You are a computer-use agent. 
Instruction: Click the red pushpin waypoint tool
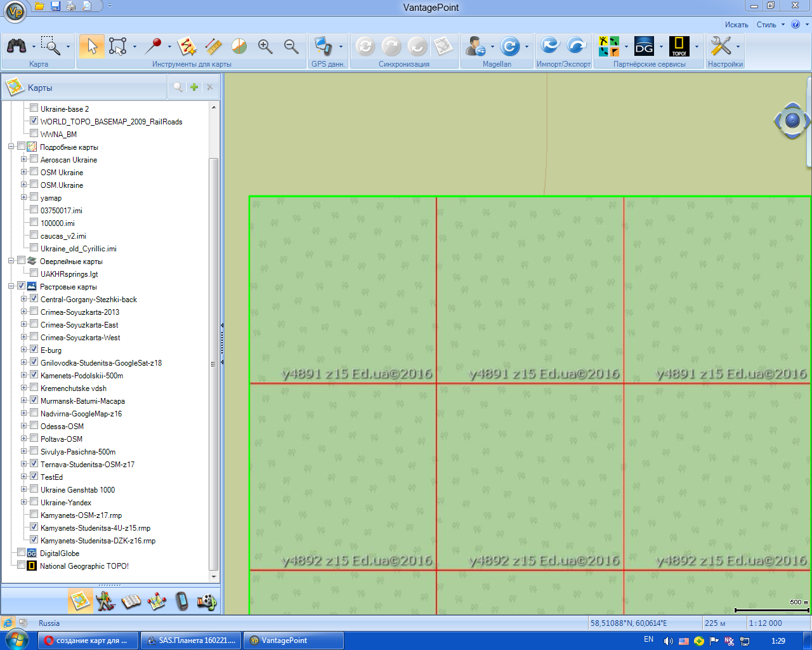tap(153, 46)
